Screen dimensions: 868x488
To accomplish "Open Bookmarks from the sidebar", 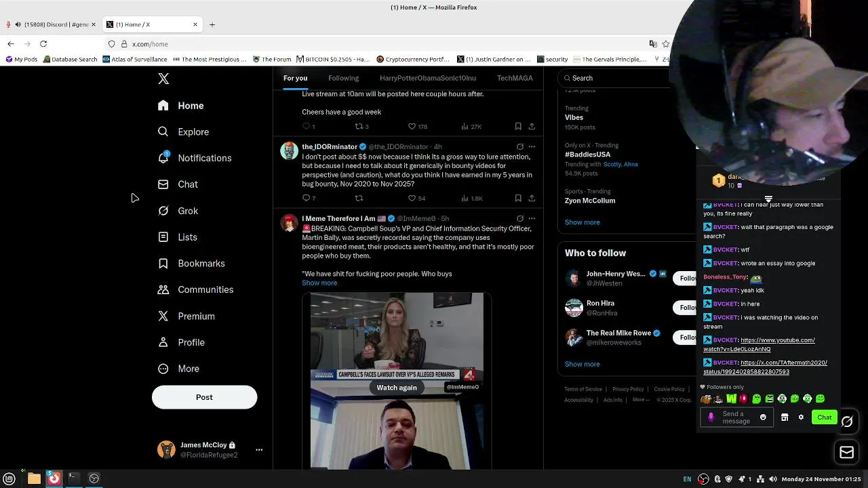I will [191, 264].
